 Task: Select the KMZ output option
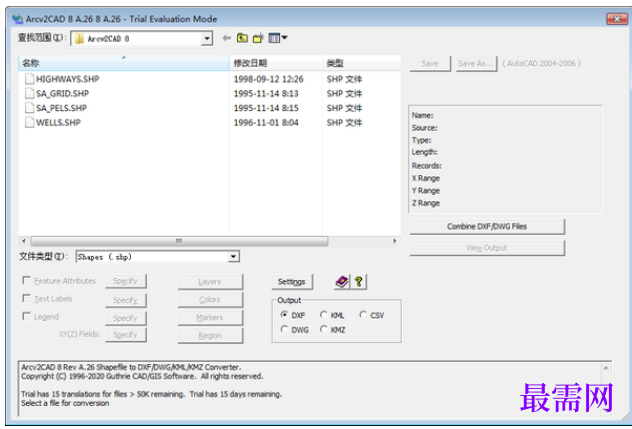(323, 329)
